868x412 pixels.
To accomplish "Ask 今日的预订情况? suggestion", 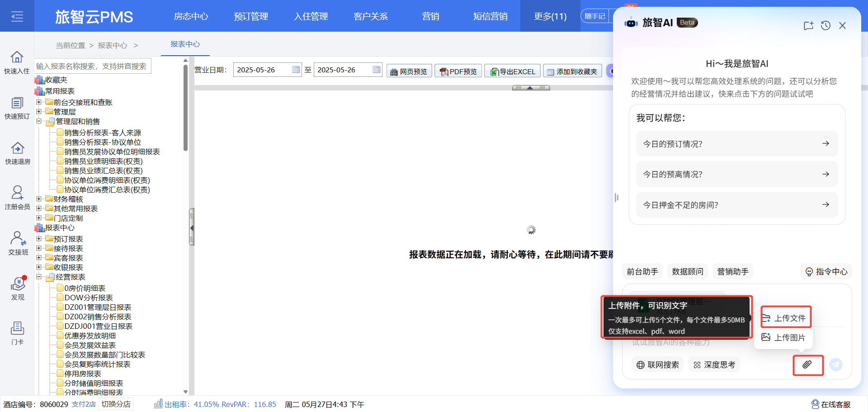I will click(737, 144).
